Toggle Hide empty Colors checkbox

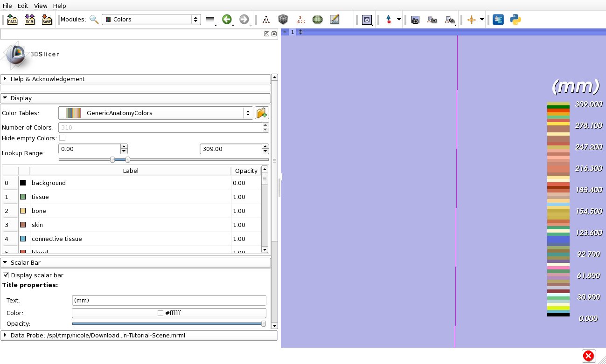62,138
